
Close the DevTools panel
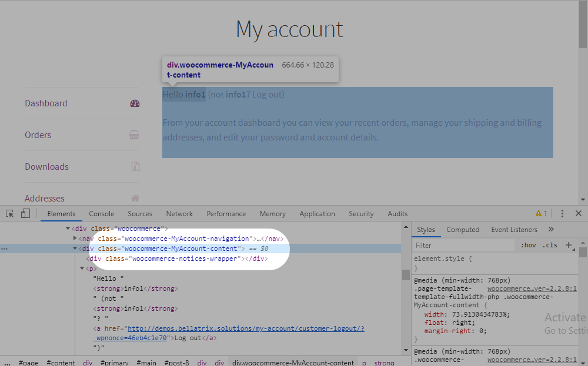point(578,213)
